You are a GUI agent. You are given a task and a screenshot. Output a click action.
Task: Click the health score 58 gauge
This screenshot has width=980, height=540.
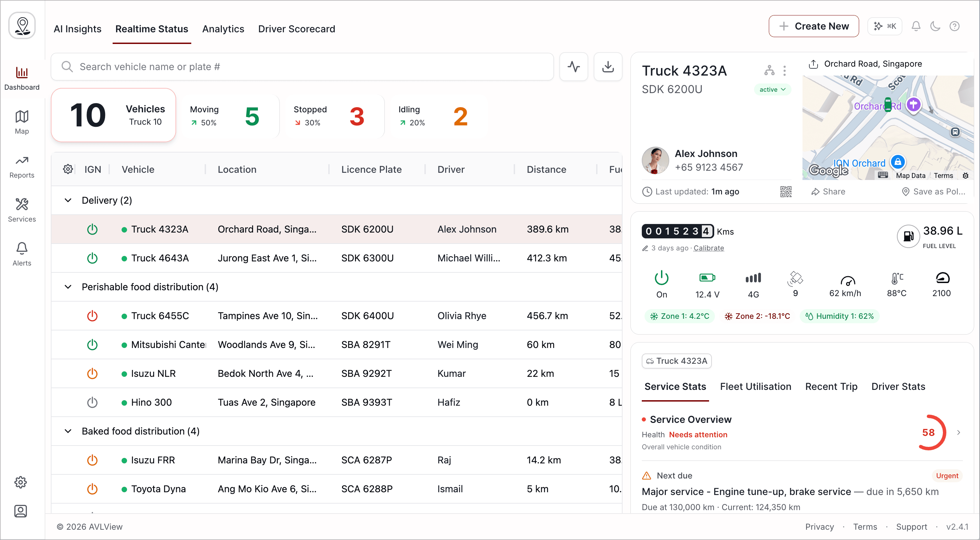(928, 432)
